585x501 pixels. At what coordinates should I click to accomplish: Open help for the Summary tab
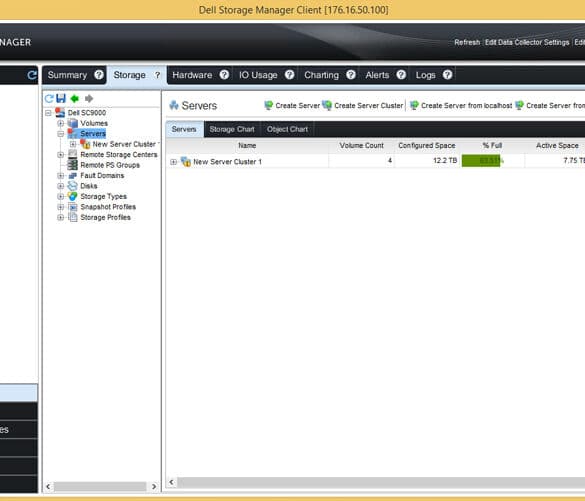click(x=99, y=75)
